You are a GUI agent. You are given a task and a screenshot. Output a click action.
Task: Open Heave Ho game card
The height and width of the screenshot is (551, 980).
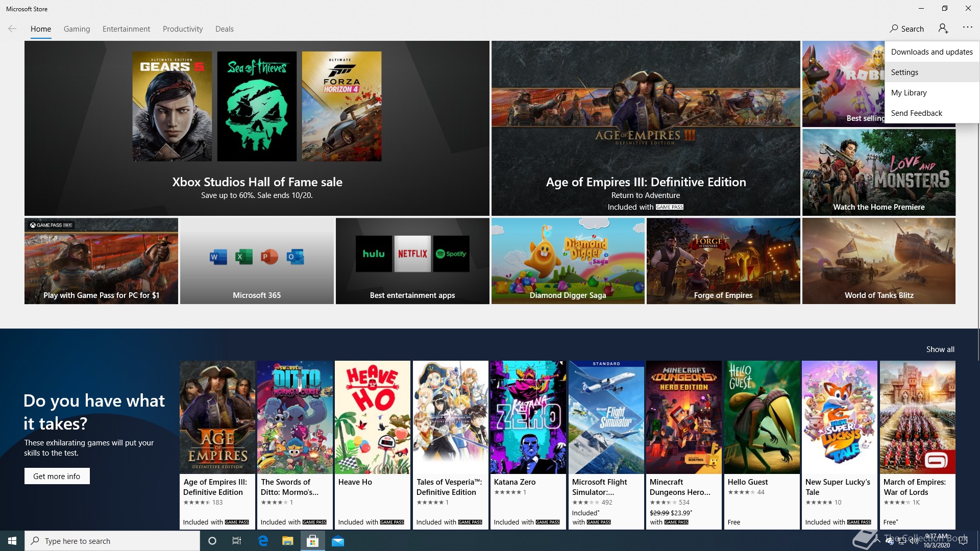373,445
